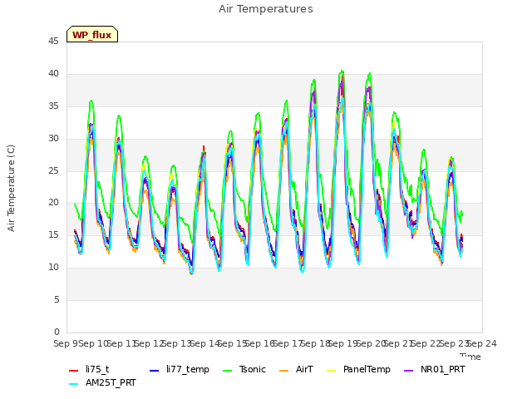
Task: Click the Sep 14 x-axis label
Action: 205,343
